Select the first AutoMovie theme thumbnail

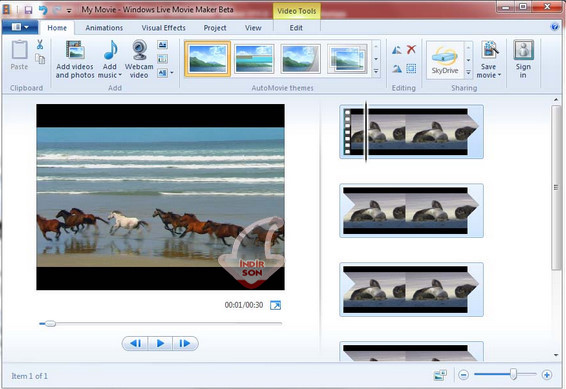click(208, 59)
